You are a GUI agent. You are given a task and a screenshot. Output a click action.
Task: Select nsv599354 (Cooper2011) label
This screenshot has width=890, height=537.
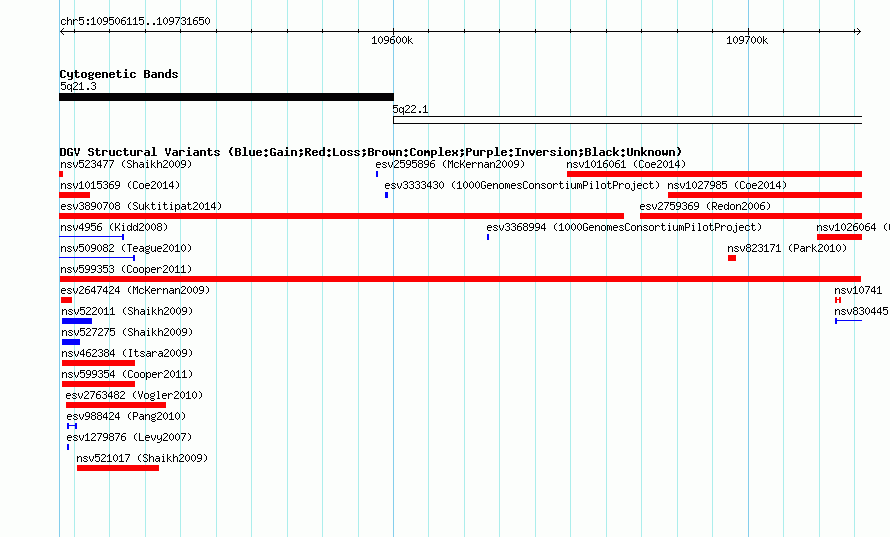point(127,375)
